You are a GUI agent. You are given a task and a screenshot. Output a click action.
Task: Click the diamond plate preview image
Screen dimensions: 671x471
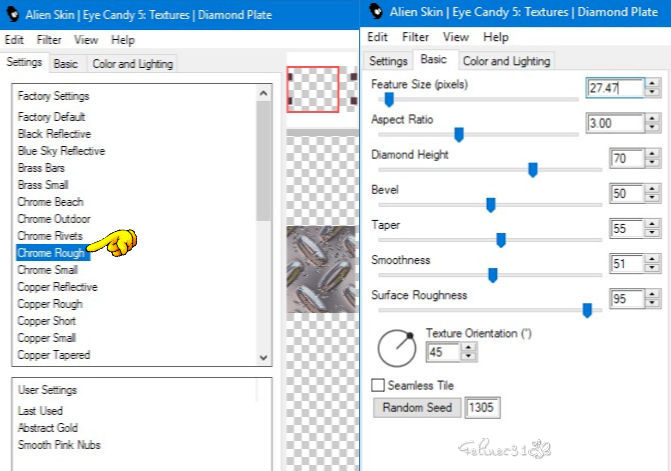[321, 269]
